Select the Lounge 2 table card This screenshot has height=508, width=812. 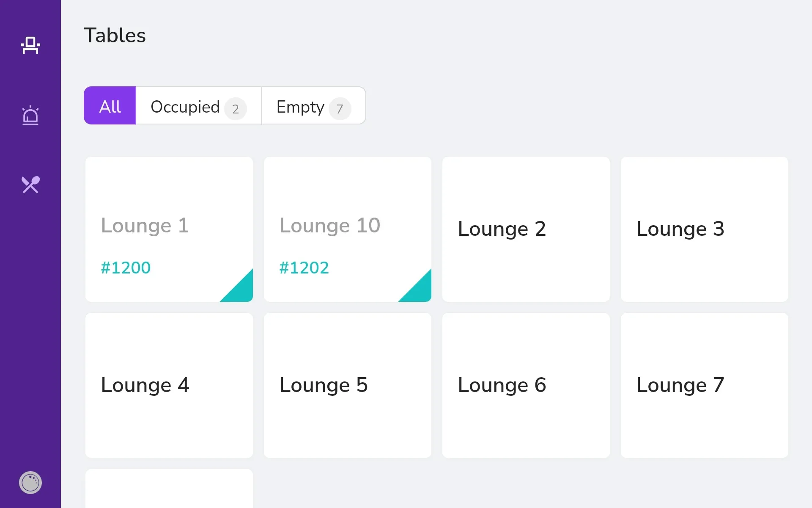pos(526,229)
